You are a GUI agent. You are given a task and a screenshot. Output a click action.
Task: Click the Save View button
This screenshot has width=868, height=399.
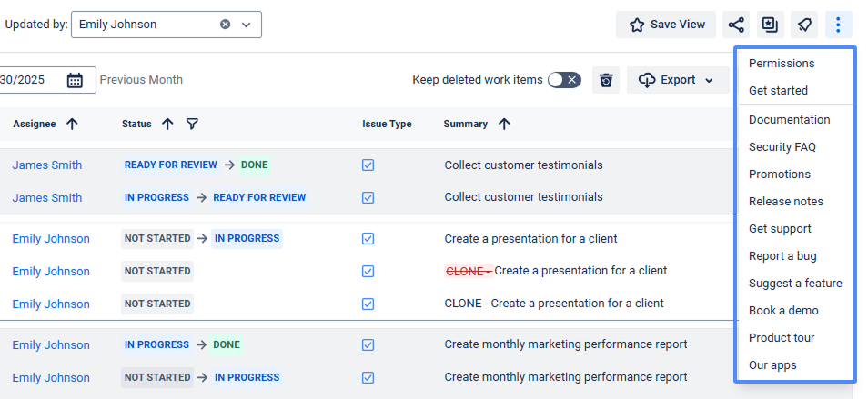[666, 25]
